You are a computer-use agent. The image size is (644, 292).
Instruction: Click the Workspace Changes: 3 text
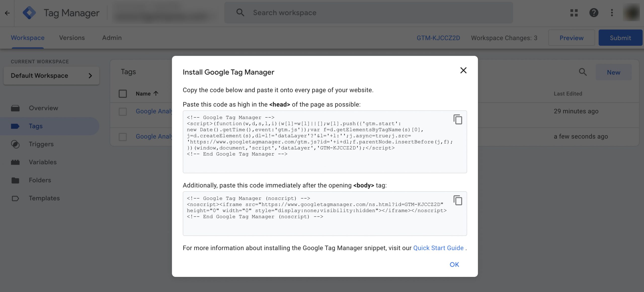[x=504, y=38]
